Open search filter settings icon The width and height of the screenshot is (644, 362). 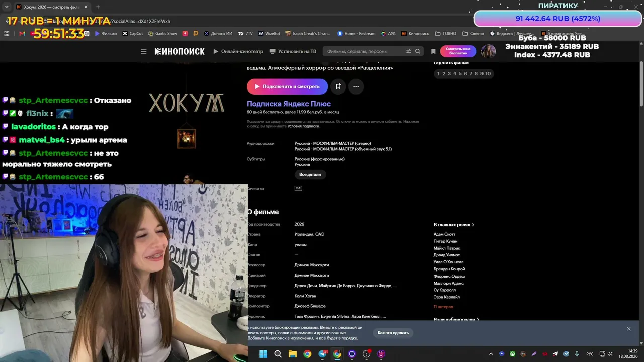(x=409, y=51)
